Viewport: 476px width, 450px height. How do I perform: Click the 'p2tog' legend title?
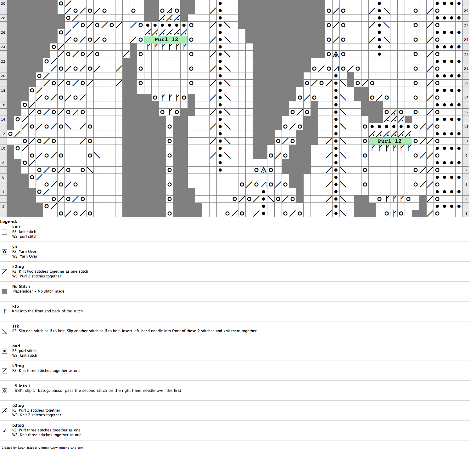pos(18,406)
